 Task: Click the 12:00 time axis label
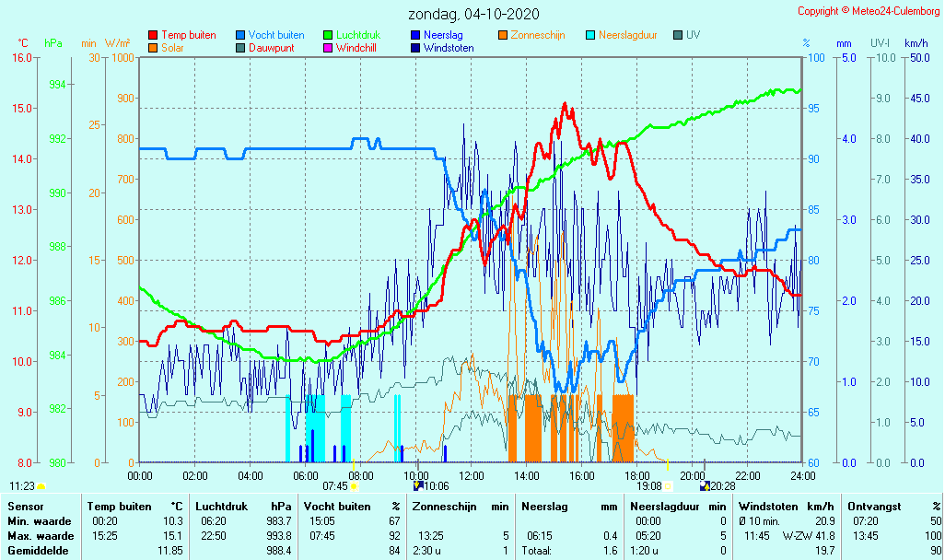coord(472,475)
